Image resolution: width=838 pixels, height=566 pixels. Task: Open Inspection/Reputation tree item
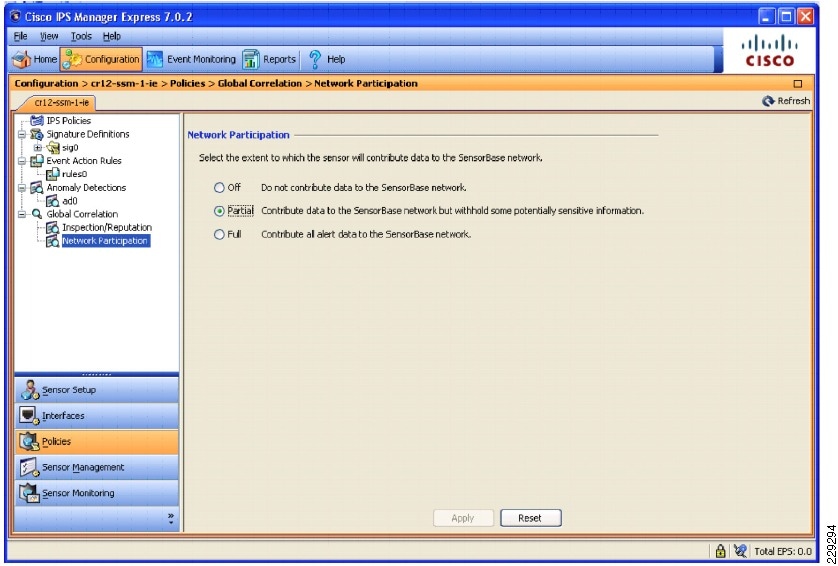click(x=107, y=227)
